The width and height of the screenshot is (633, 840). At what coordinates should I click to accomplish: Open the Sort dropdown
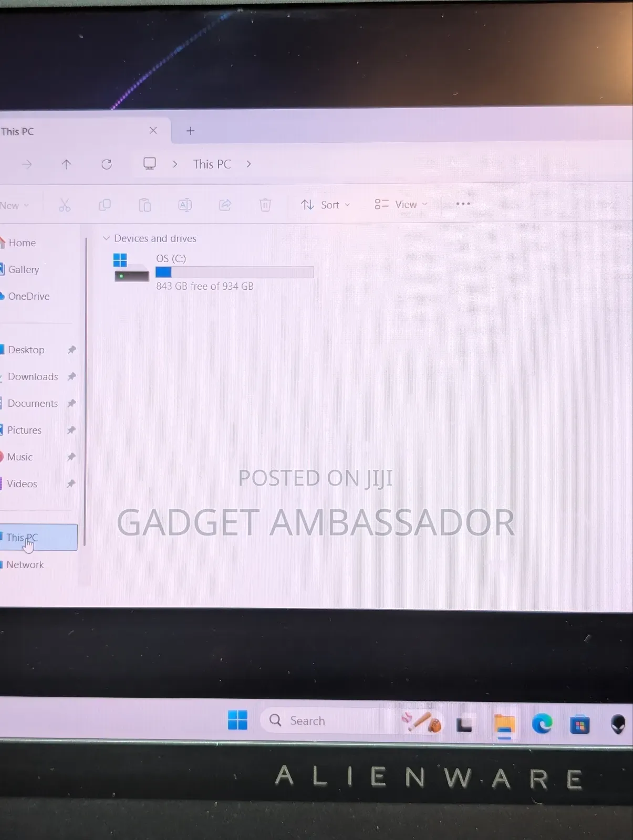tap(325, 205)
